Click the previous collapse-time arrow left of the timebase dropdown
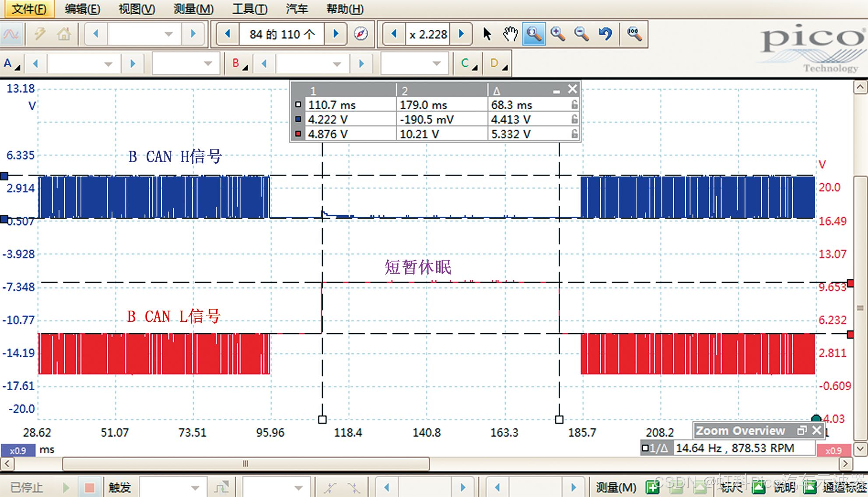Screen dimensions: 868x497 pos(96,34)
